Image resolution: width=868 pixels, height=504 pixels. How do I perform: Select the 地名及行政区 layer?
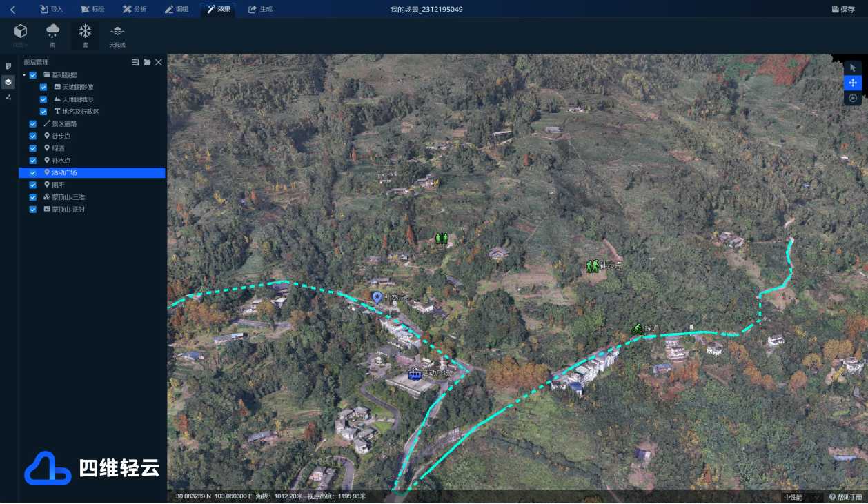[77, 111]
